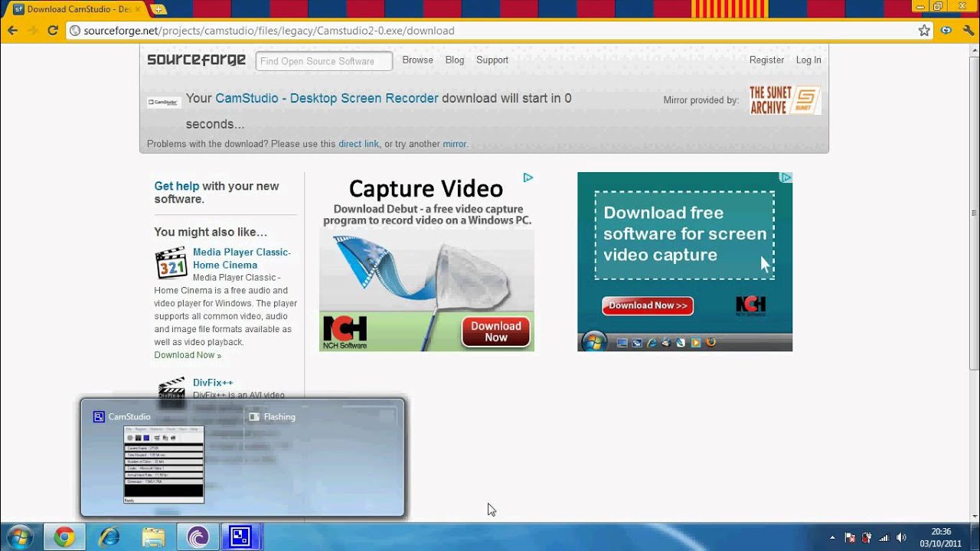Open the Windows Start menu
The width and height of the screenshot is (980, 551).
pos(20,537)
